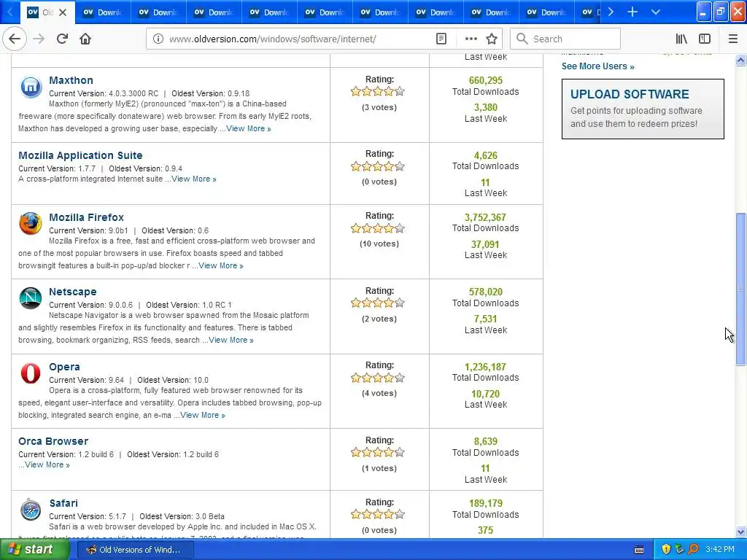Open site information icon in address bar
Screen dimensions: 747x560
(158, 39)
